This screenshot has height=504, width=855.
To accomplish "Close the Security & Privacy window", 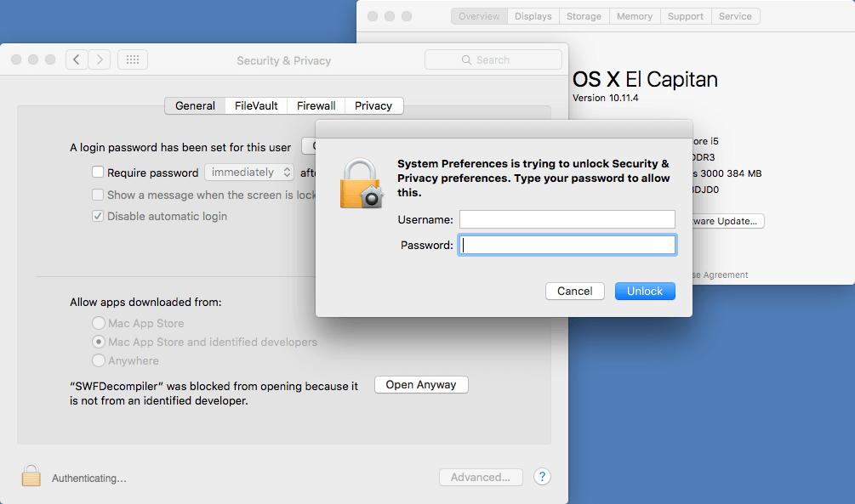I will pyautogui.click(x=16, y=59).
